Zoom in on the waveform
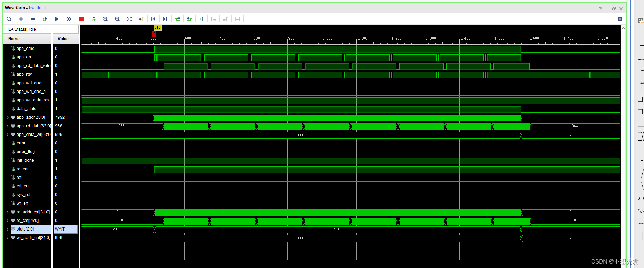This screenshot has height=268, width=644. tap(105, 19)
